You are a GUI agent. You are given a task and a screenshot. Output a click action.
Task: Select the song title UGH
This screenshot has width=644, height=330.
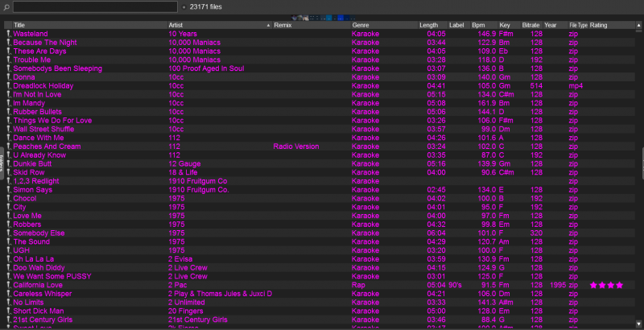click(22, 250)
